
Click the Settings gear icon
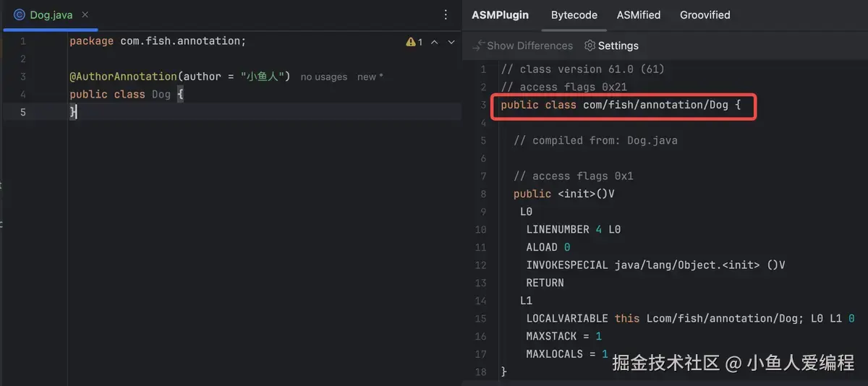pos(590,46)
